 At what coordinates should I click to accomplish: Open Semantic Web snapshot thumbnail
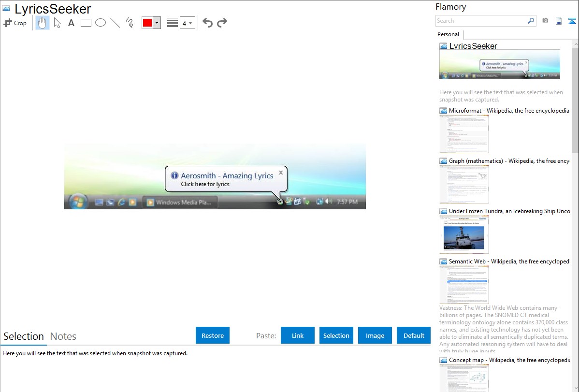[x=464, y=285]
